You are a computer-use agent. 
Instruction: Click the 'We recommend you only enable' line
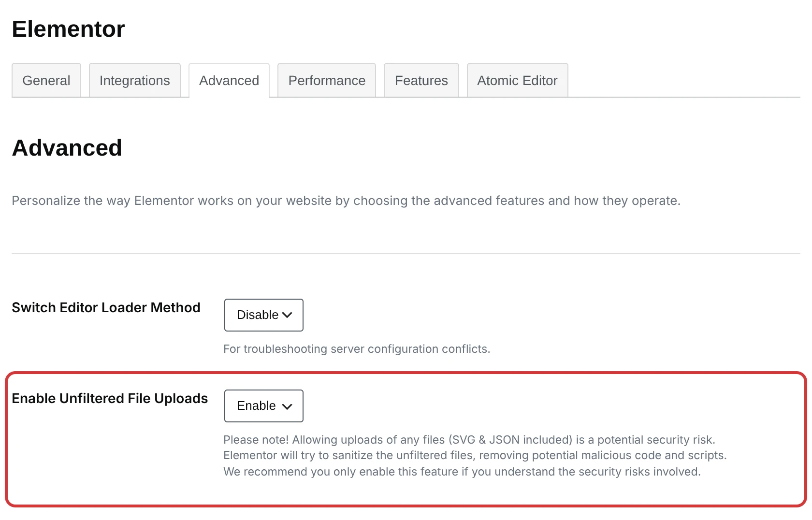point(462,472)
